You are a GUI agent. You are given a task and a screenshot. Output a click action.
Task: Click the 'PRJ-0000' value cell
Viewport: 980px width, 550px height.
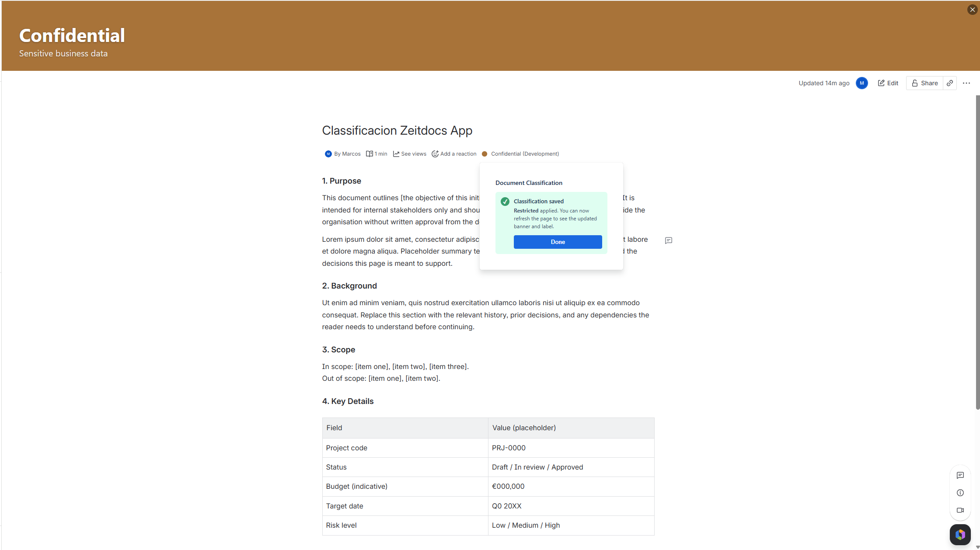[x=571, y=448]
